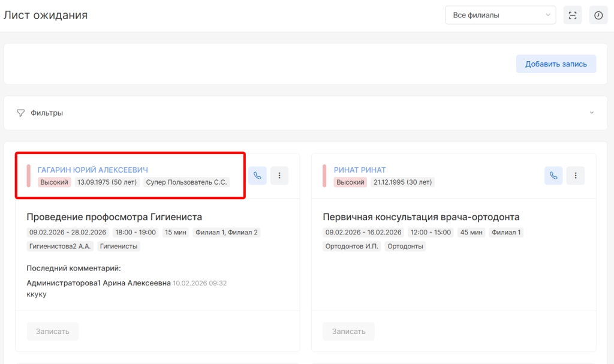
Task: Click the Высокий priority tag on Гагарин
Action: [55, 182]
